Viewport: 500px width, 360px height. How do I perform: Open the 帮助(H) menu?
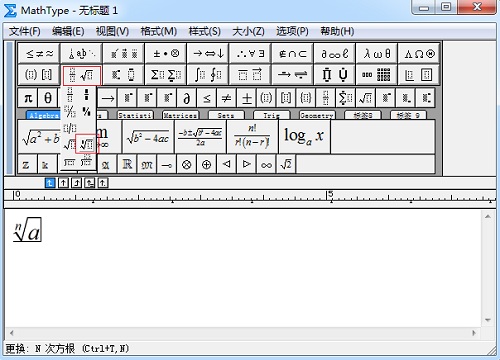click(x=337, y=31)
